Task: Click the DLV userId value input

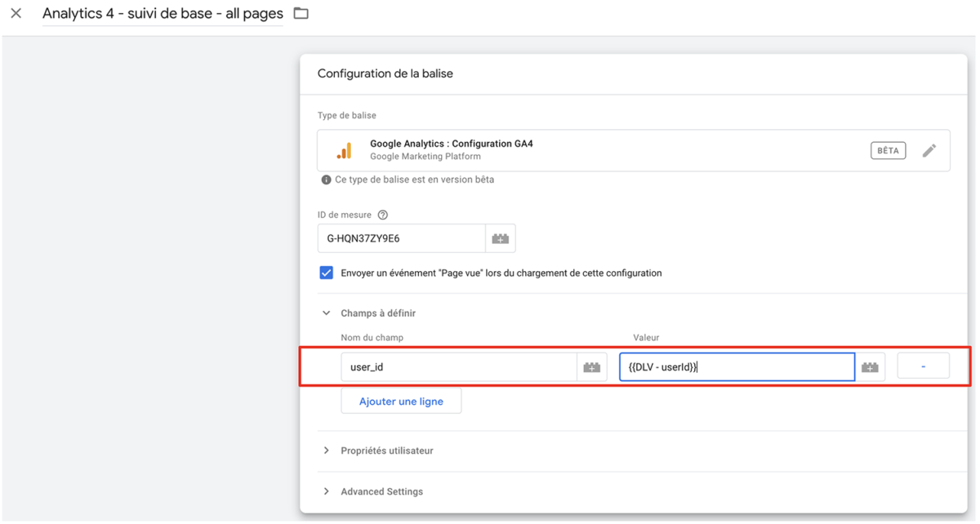Action: point(737,367)
